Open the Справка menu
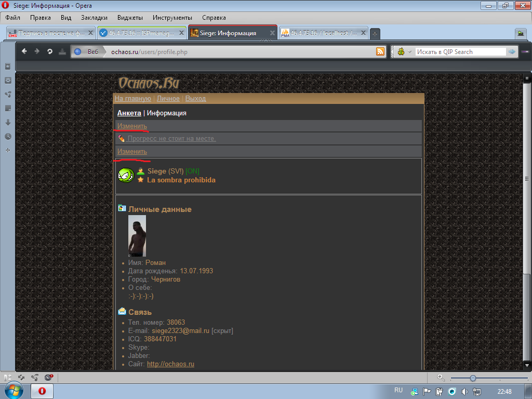This screenshot has width=532, height=399. tap(214, 18)
